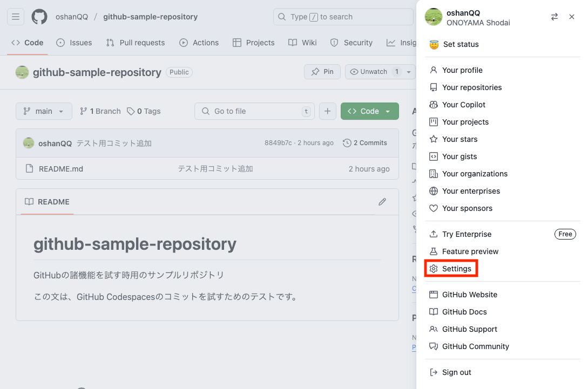This screenshot has width=588, height=389.
Task: Toggle Unwatch for this repository
Action: 374,72
